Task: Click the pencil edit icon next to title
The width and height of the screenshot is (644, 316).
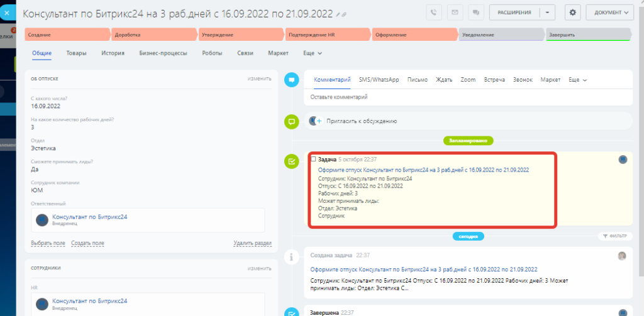Action: coord(338,14)
